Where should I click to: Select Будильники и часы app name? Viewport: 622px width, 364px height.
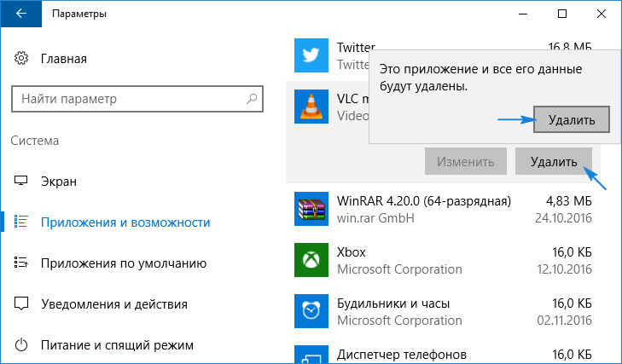[393, 303]
